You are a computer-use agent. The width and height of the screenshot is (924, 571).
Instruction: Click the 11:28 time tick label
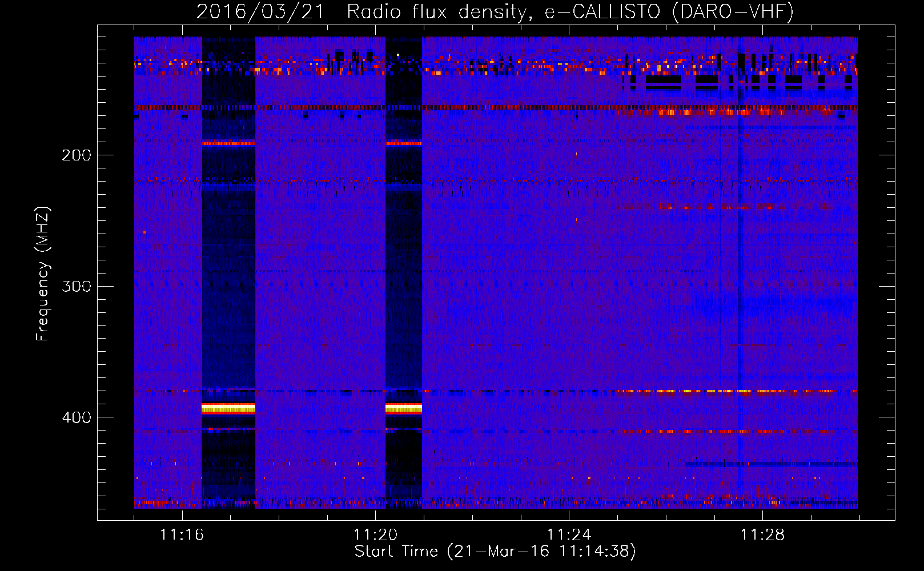coord(762,535)
